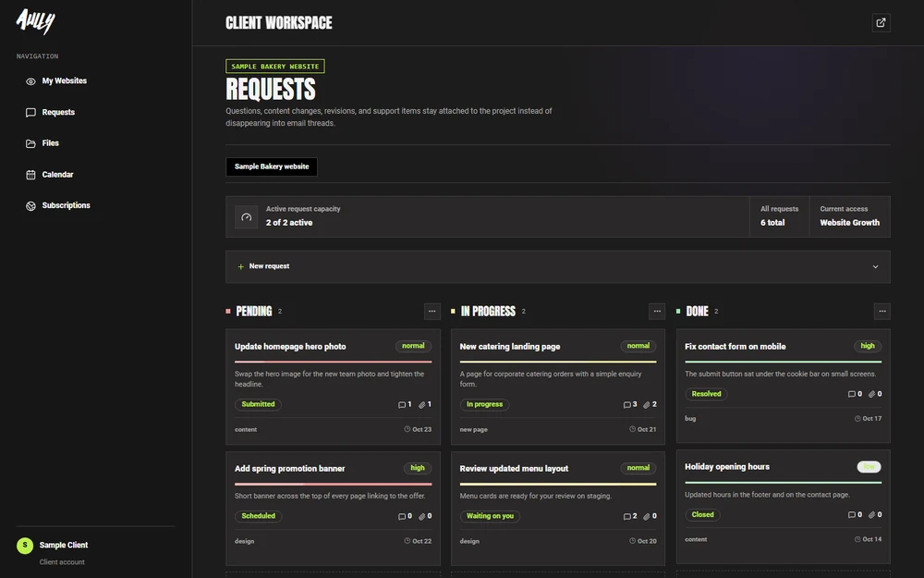The image size is (924, 578).
Task: Click the Sample Bakery Website tag label
Action: coord(275,66)
